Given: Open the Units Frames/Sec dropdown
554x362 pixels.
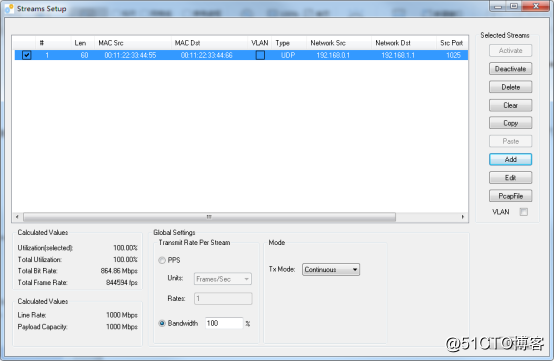Looking at the screenshot, I should (x=223, y=279).
